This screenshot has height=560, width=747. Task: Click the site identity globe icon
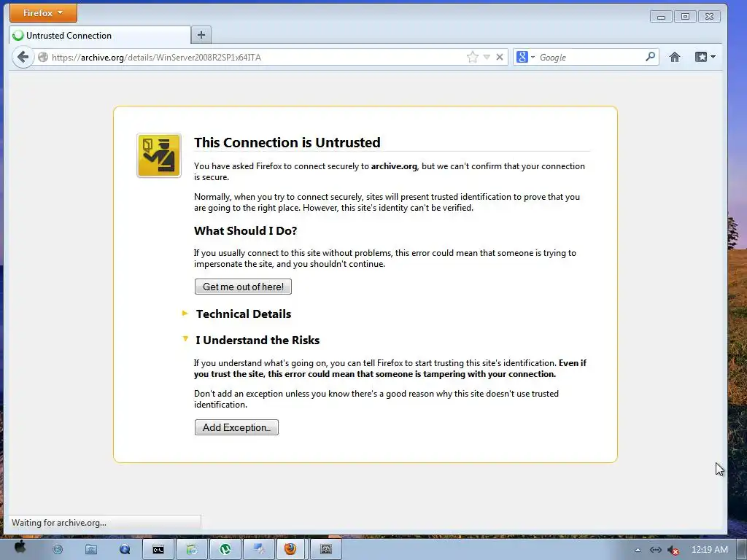coord(43,57)
